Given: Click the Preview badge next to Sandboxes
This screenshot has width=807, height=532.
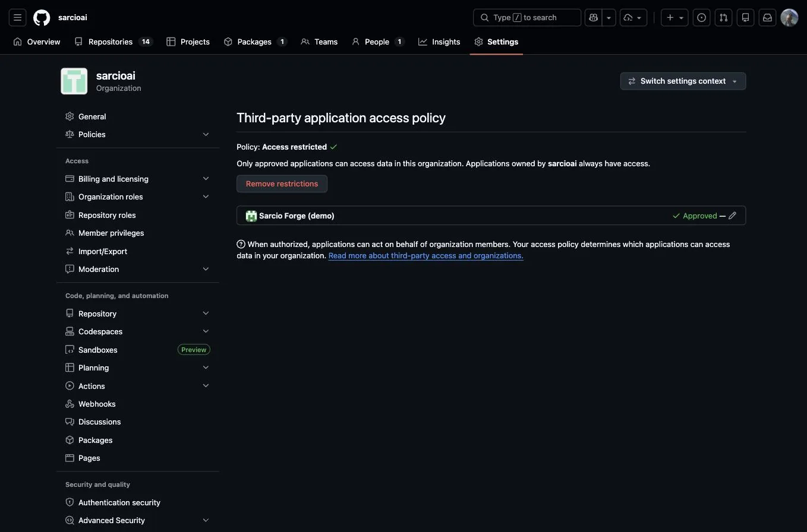Looking at the screenshot, I should point(194,350).
